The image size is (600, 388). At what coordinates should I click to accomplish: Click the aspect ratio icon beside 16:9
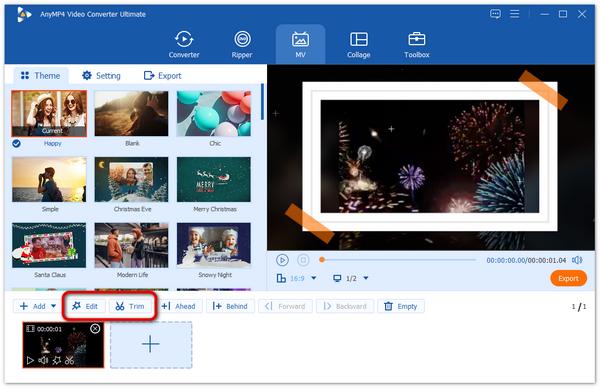[281, 278]
